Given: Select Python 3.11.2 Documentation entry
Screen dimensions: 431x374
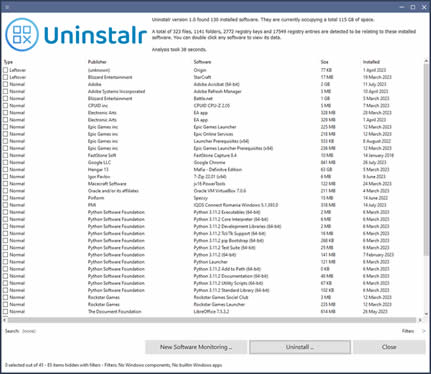Looking at the screenshot, I should (231, 276).
